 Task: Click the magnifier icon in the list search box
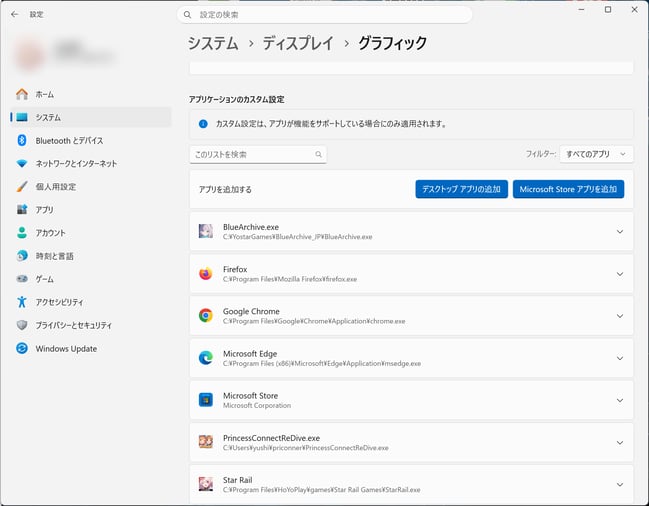tap(318, 154)
